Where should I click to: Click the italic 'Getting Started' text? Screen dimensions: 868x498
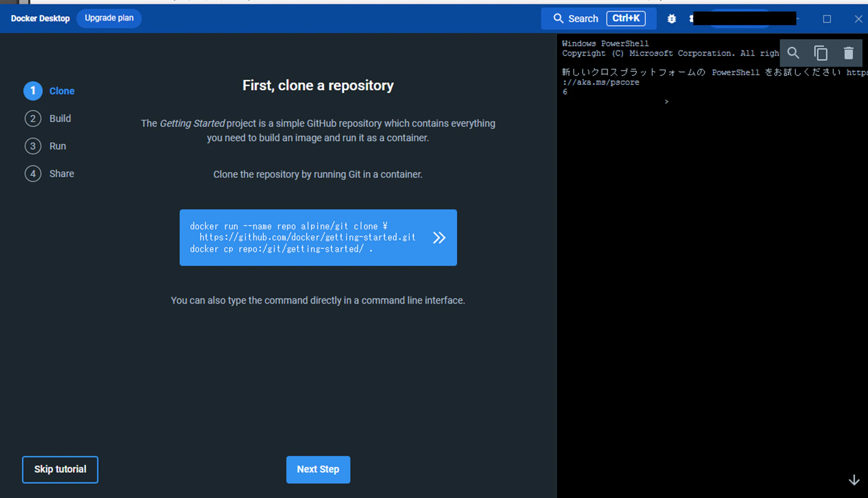point(192,124)
